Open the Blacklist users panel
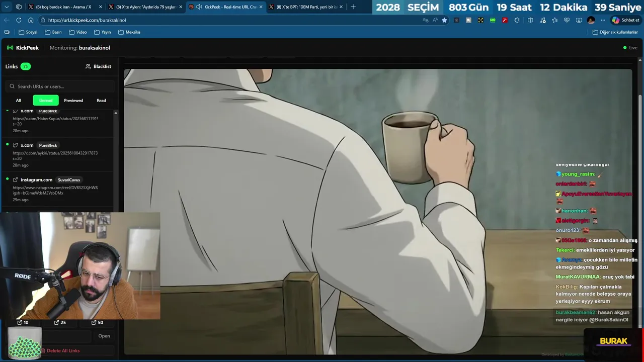644x362 pixels. tap(98, 66)
